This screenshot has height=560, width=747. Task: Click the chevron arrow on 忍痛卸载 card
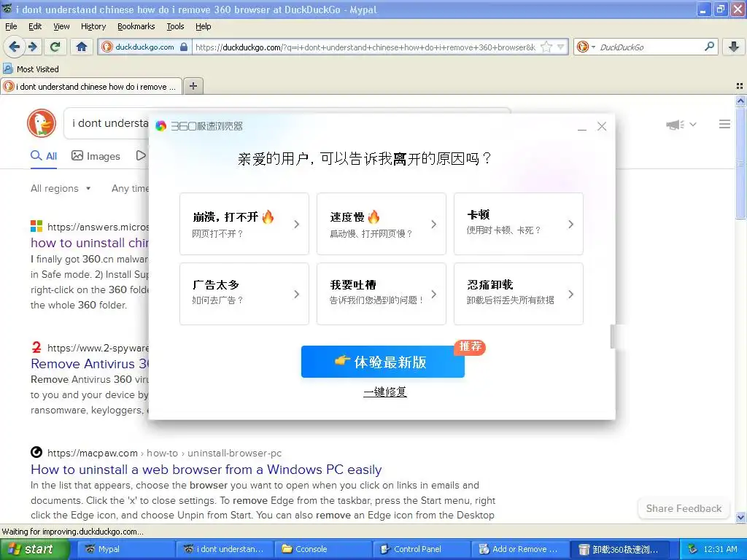[x=570, y=295]
